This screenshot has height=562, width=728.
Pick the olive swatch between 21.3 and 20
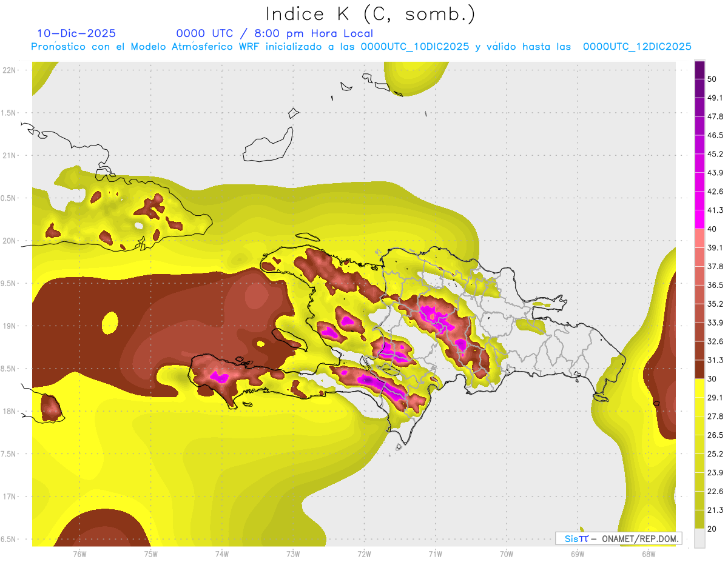click(699, 520)
